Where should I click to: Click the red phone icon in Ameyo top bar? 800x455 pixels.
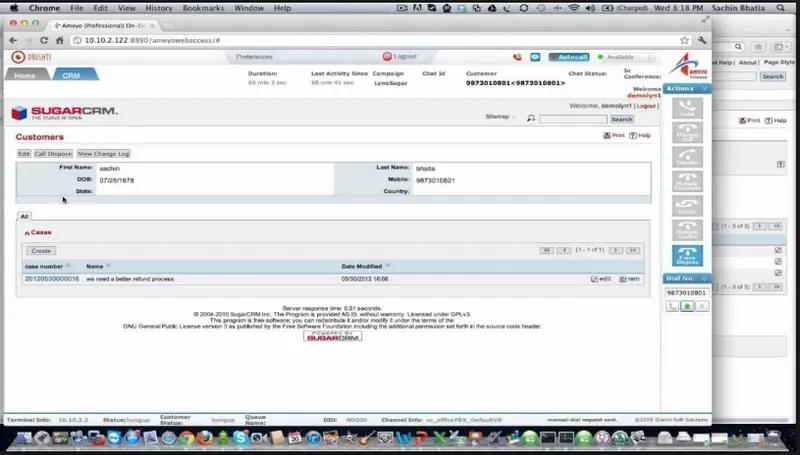[517, 57]
